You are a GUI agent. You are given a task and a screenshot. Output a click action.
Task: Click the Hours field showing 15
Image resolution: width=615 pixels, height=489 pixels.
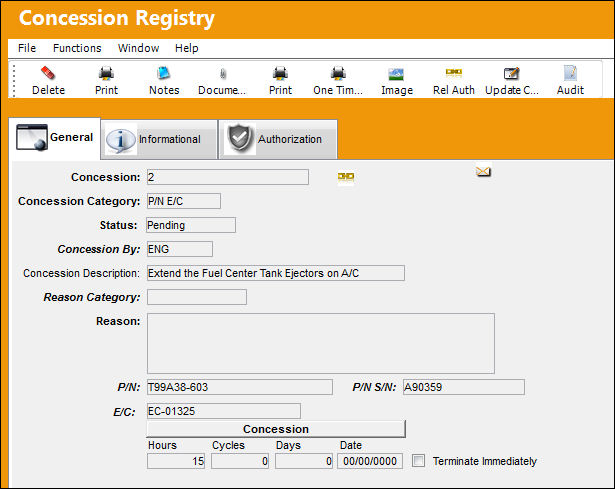coord(176,461)
